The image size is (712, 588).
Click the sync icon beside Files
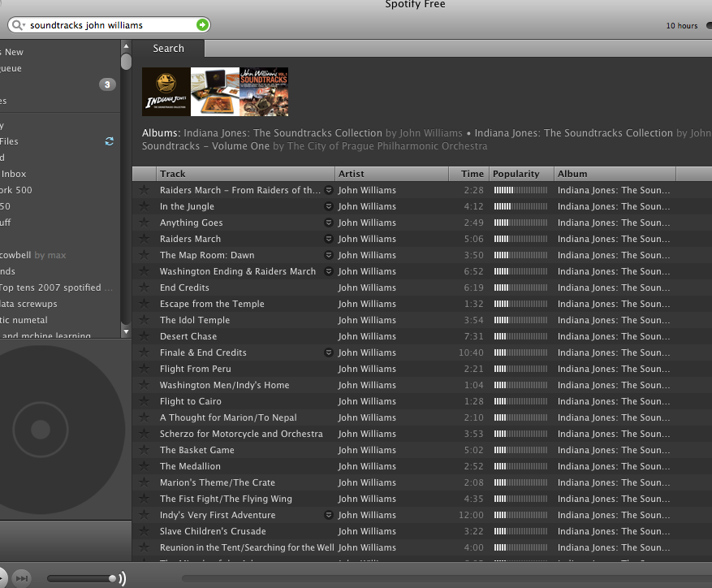coord(109,141)
